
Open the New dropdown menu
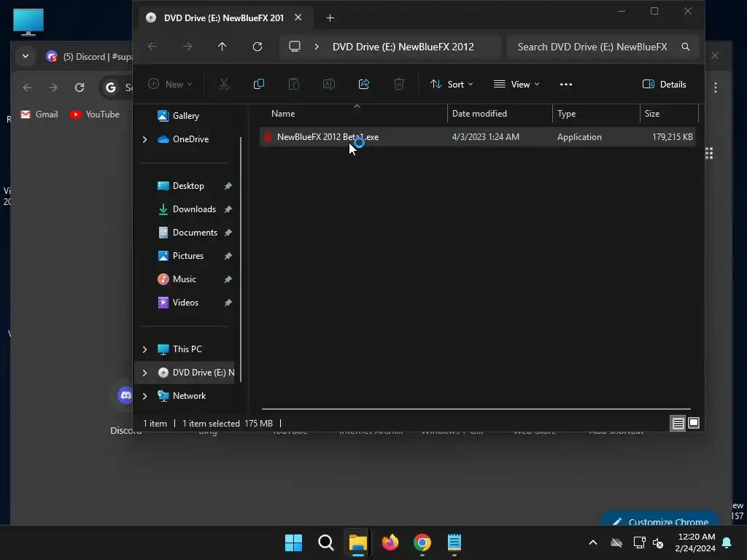(x=170, y=85)
